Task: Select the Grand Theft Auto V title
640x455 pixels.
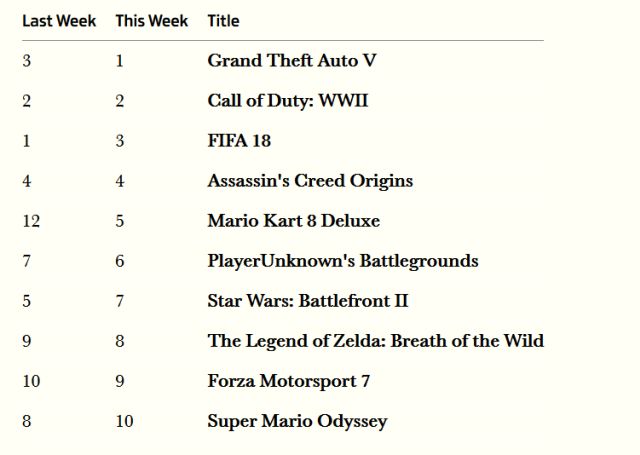Action: click(291, 61)
